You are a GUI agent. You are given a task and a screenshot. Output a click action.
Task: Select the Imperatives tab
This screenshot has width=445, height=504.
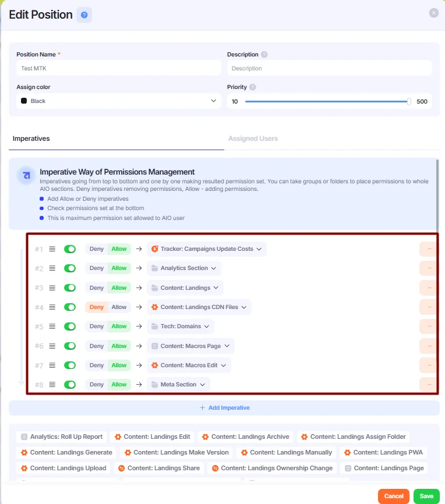click(31, 139)
